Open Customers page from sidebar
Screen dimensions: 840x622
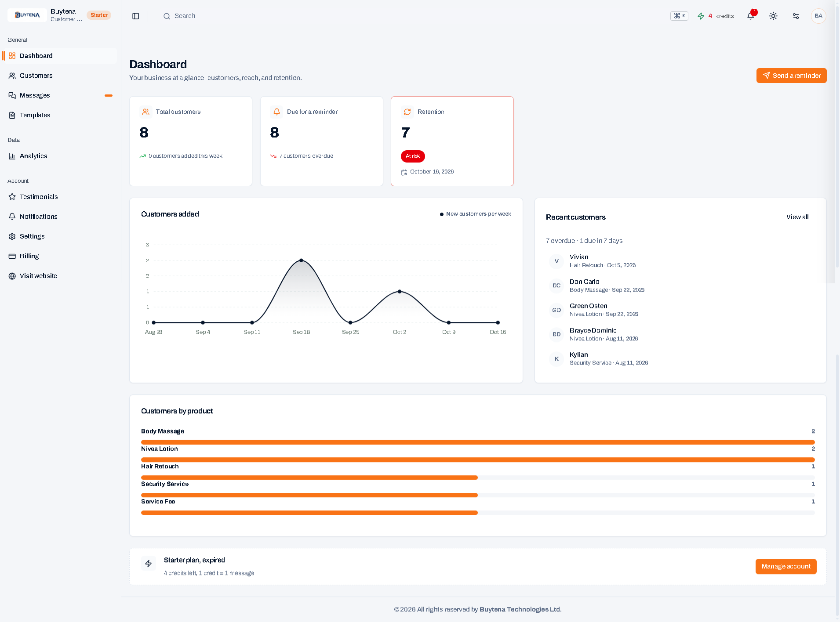click(x=59, y=76)
